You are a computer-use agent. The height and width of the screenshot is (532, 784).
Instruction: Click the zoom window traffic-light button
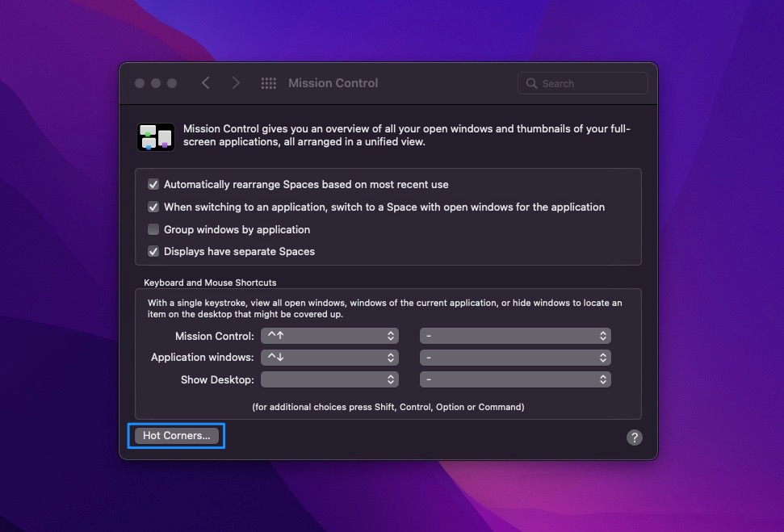[x=172, y=83]
